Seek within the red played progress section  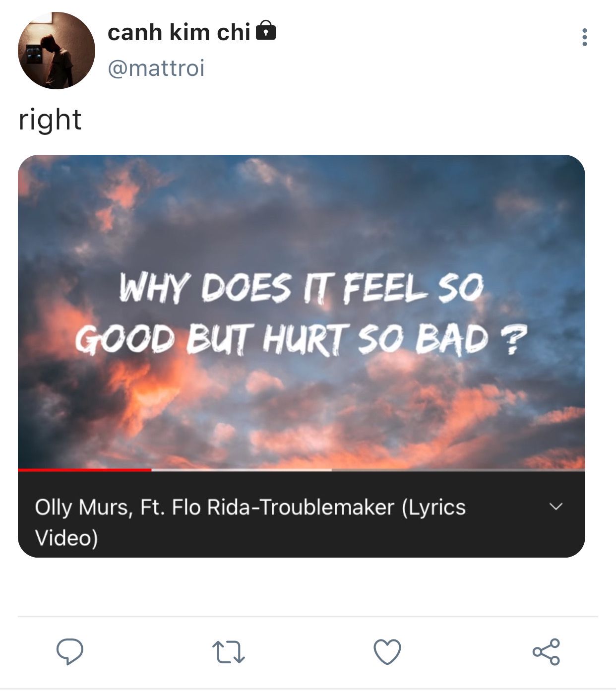[84, 469]
